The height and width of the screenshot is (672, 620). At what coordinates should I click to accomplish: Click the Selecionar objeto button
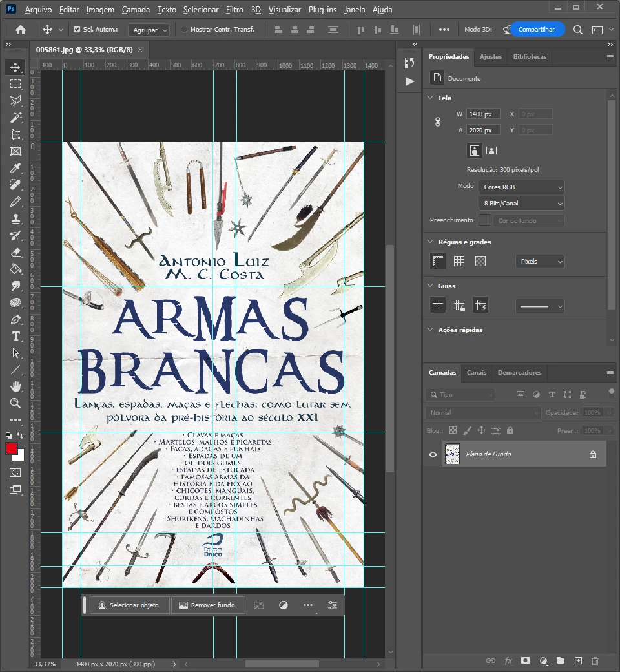[x=129, y=605]
